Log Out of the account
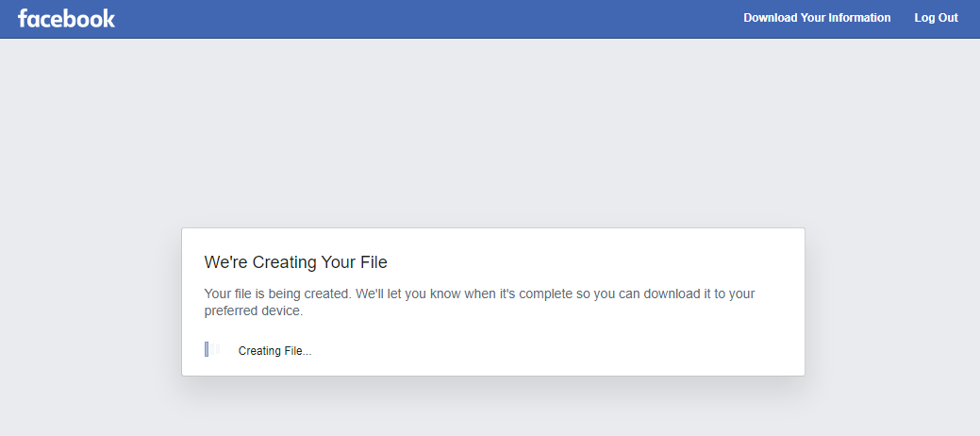This screenshot has height=436, width=980. coord(936,18)
